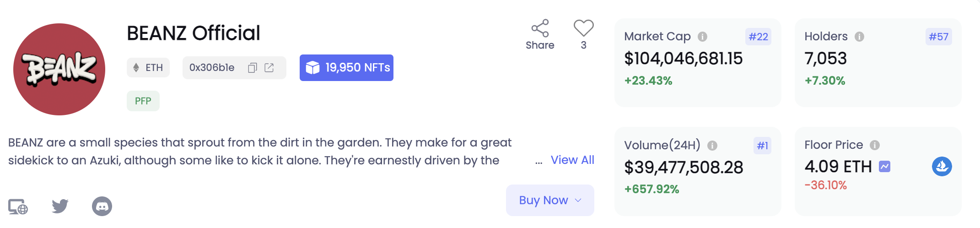Open the BEANZ Discord server

click(x=102, y=206)
